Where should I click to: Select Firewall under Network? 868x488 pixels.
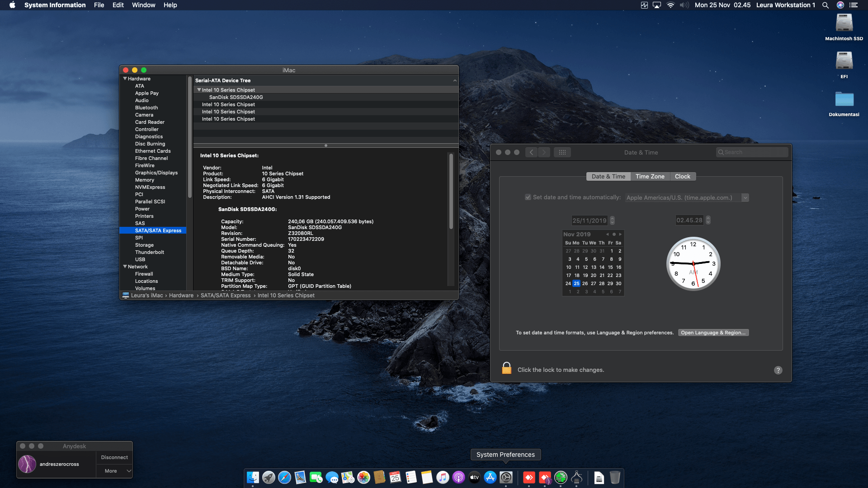144,274
